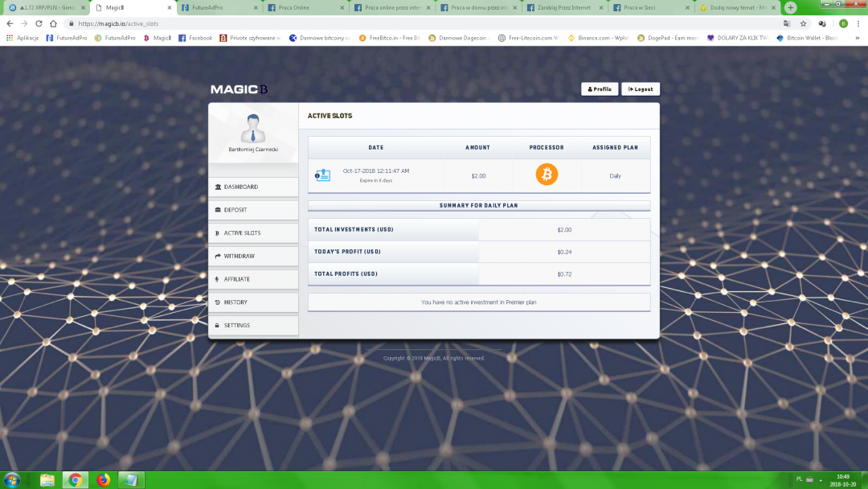Viewport: 868px width, 489px height.
Task: Go to Withdraw in the sidebar
Action: [253, 257]
